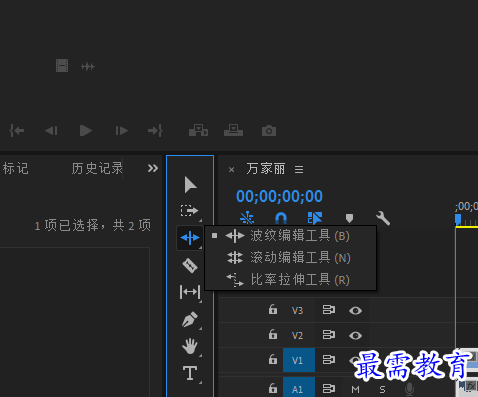Screen dimensions: 478x397
Task: Click the Add Marker icon
Action: tap(349, 218)
